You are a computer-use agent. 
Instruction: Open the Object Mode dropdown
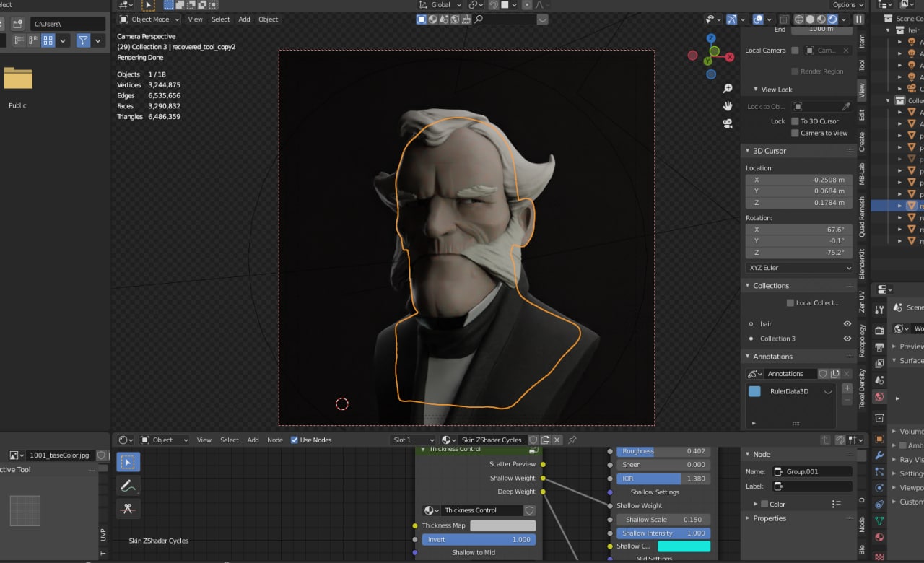[149, 19]
